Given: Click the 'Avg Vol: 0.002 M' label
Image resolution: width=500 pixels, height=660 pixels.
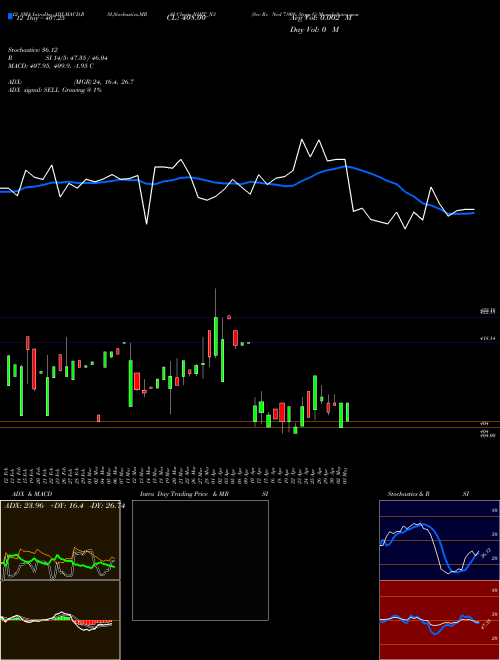Looking at the screenshot, I should pos(322,19).
